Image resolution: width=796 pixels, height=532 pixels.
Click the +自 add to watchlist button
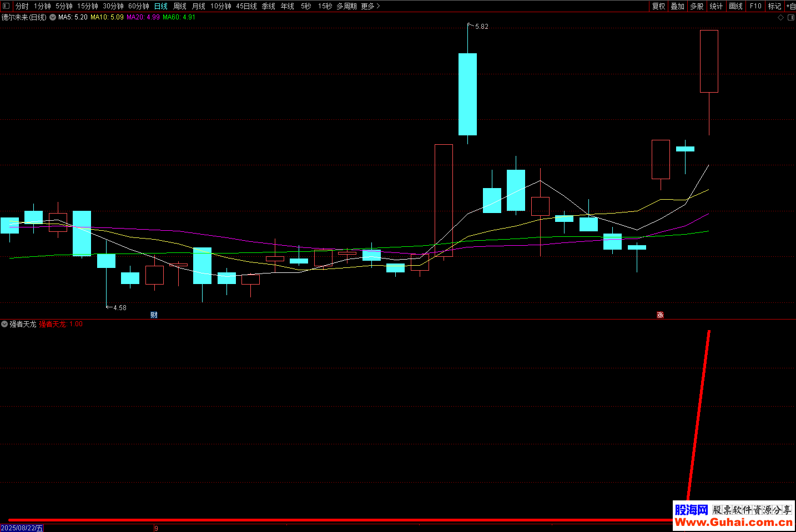(x=790, y=6)
